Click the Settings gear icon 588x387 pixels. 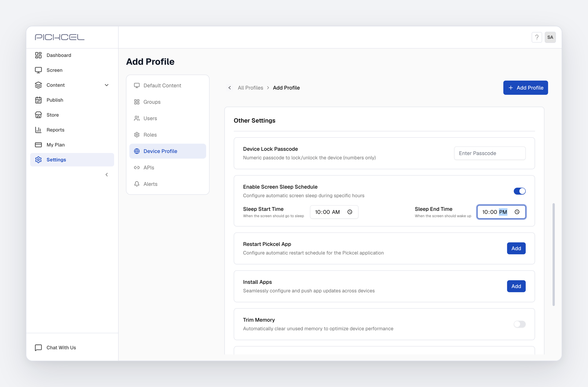38,160
